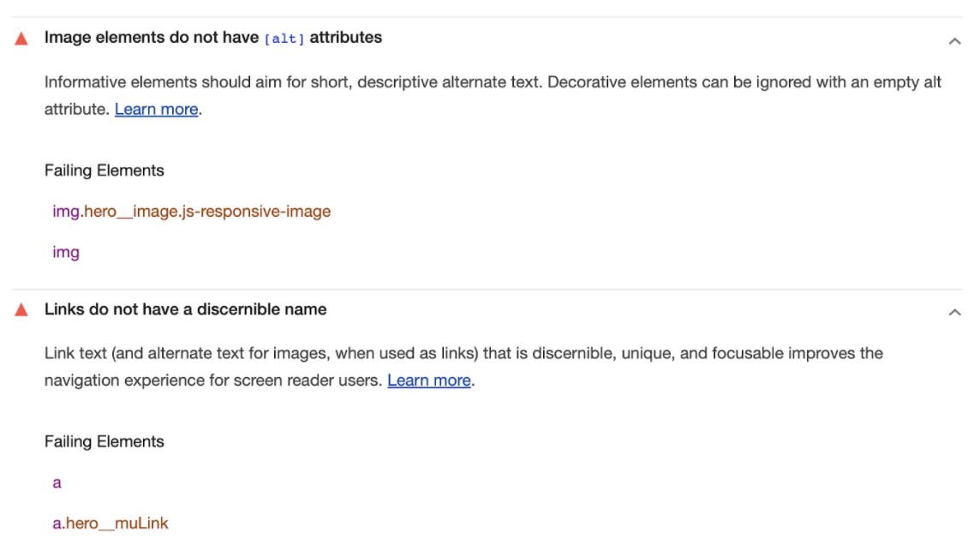Click the [alt] code token in the heading

pyautogui.click(x=283, y=38)
